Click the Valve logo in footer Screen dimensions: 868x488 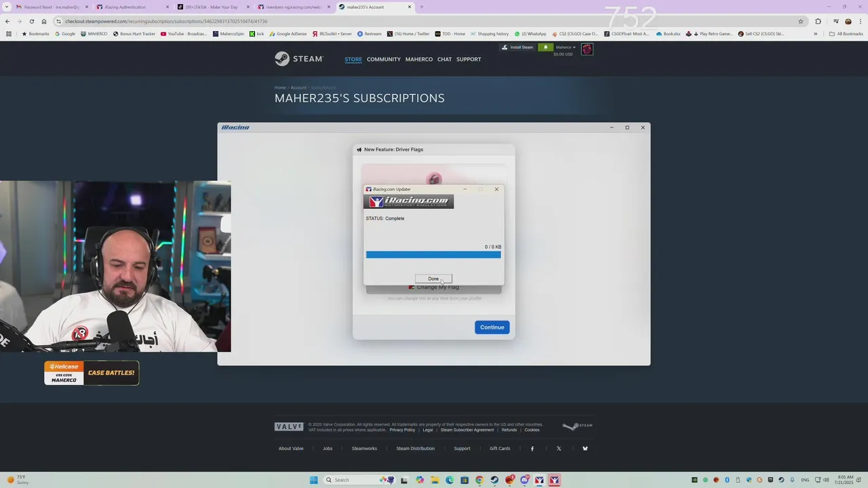pos(289,426)
